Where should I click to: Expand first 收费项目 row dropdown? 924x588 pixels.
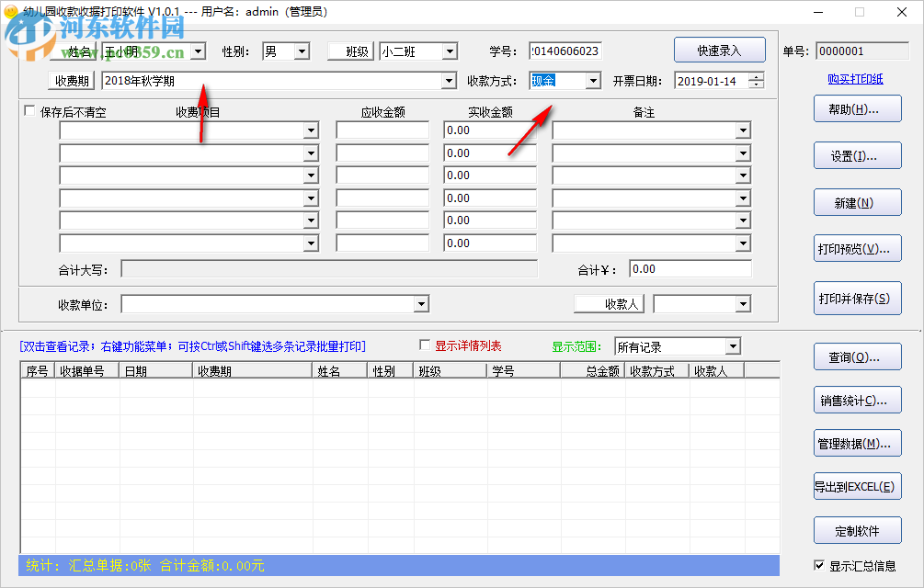(311, 130)
